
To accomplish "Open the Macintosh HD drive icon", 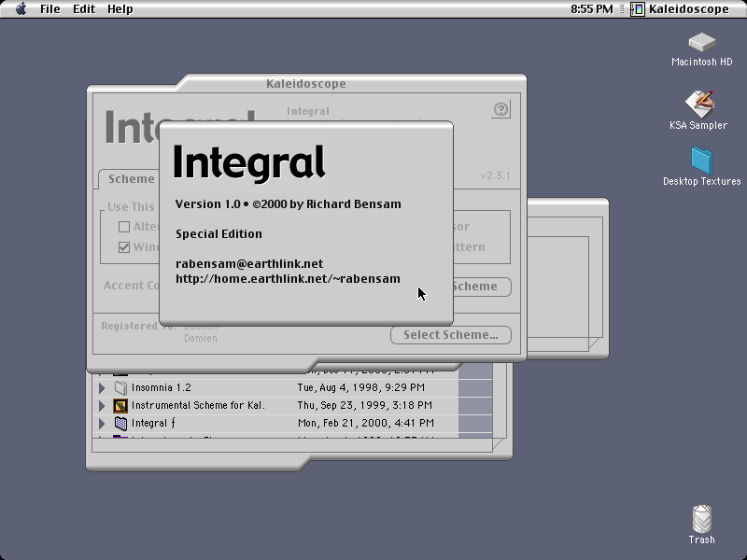I will tap(702, 42).
